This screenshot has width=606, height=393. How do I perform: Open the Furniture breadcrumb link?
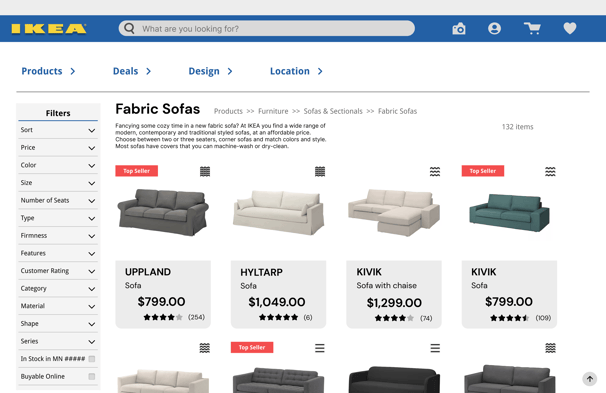click(273, 111)
